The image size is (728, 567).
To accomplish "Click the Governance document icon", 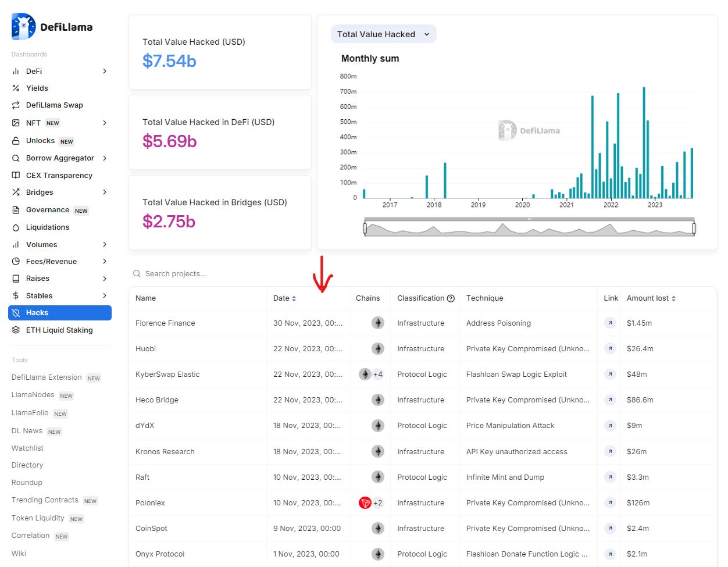I will (x=16, y=210).
